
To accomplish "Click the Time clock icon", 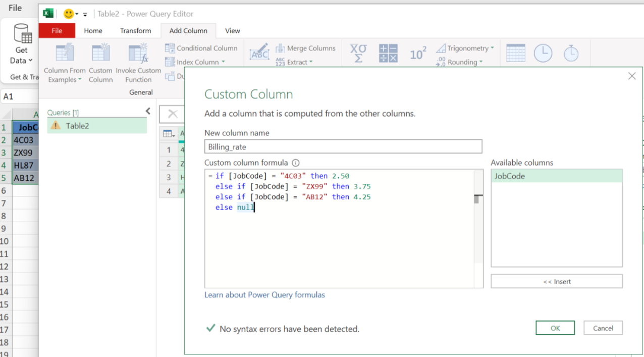I will tap(543, 53).
